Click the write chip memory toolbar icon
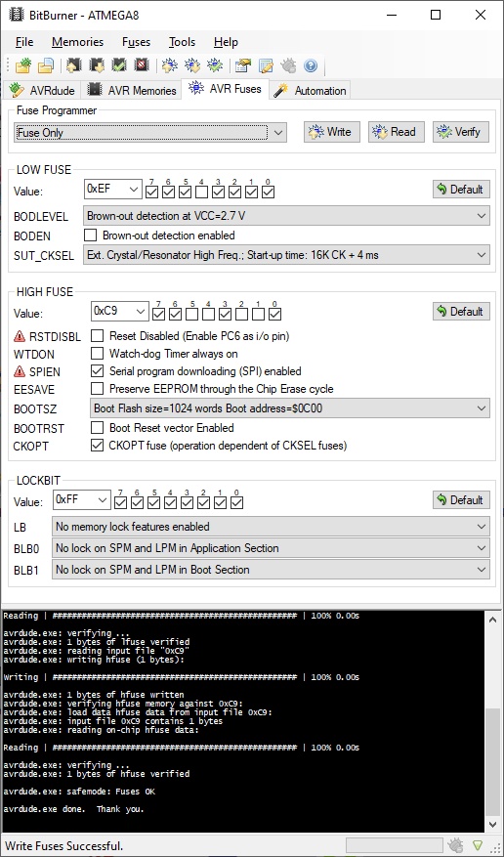The height and width of the screenshot is (857, 504). [98, 65]
